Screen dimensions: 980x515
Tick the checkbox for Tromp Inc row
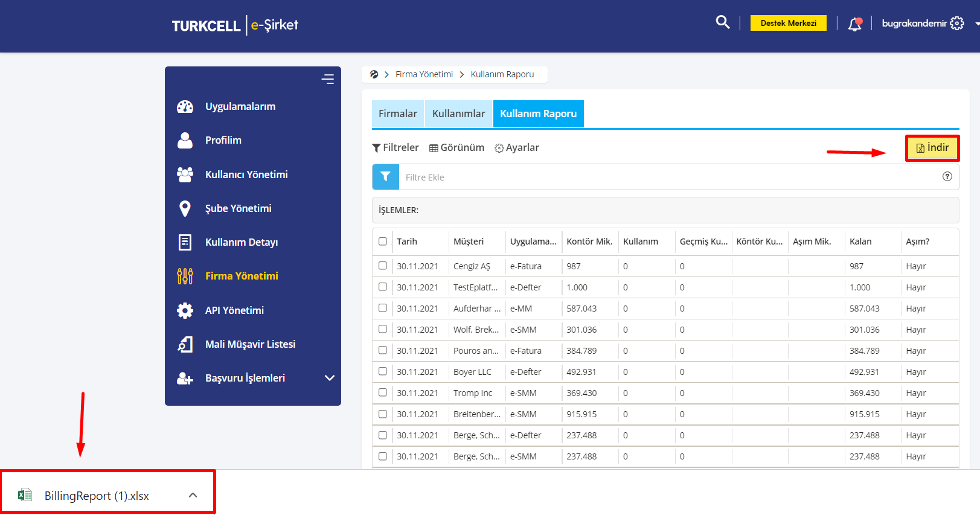[x=383, y=392]
